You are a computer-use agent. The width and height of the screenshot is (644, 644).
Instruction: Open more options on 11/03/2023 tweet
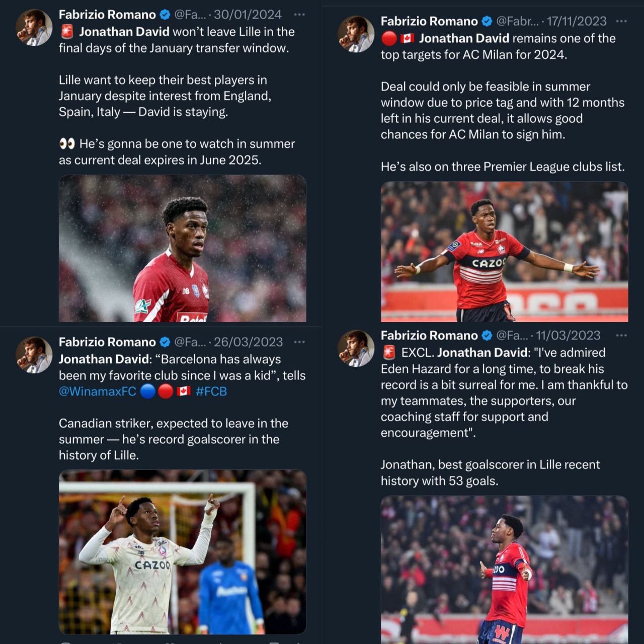pos(621,336)
